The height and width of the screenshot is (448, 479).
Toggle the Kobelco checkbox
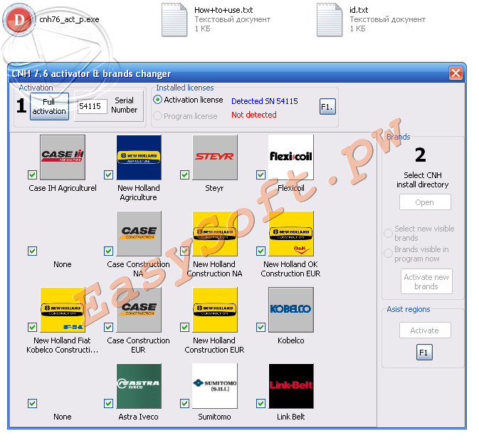tap(260, 327)
